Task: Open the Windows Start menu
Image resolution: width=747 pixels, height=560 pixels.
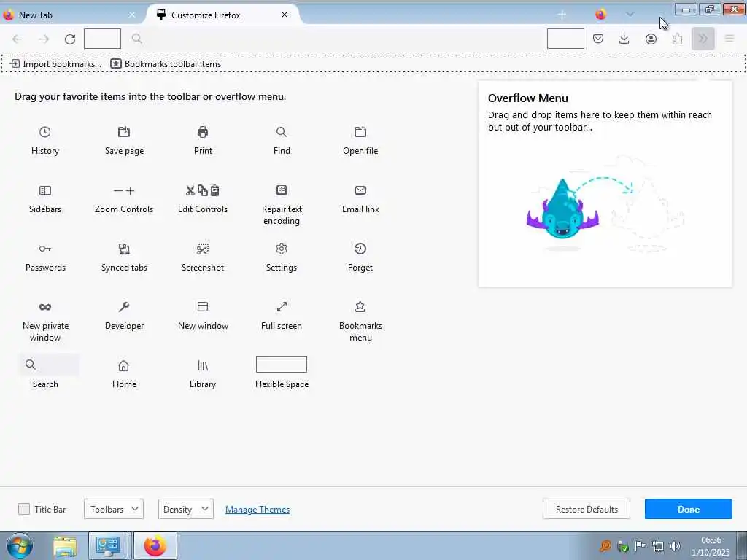Action: coord(20,545)
